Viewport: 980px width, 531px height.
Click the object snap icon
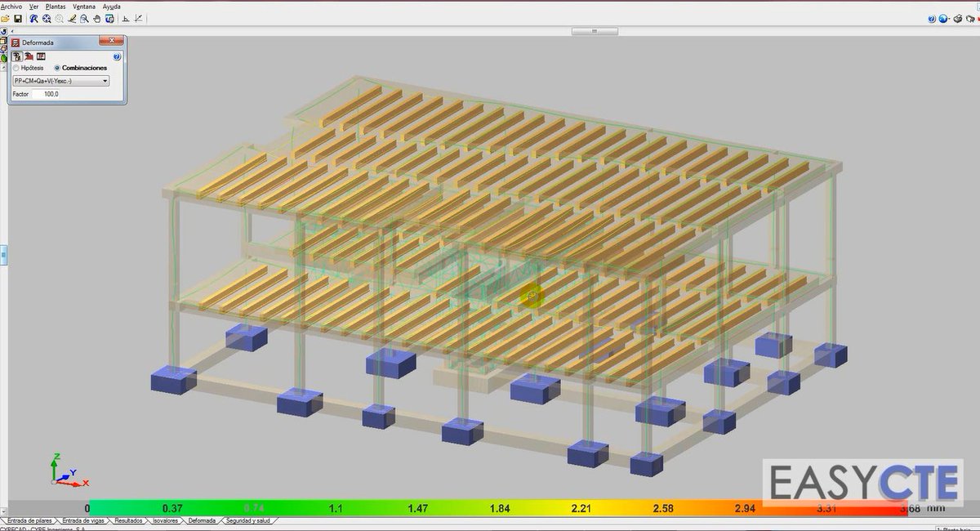[x=139, y=19]
